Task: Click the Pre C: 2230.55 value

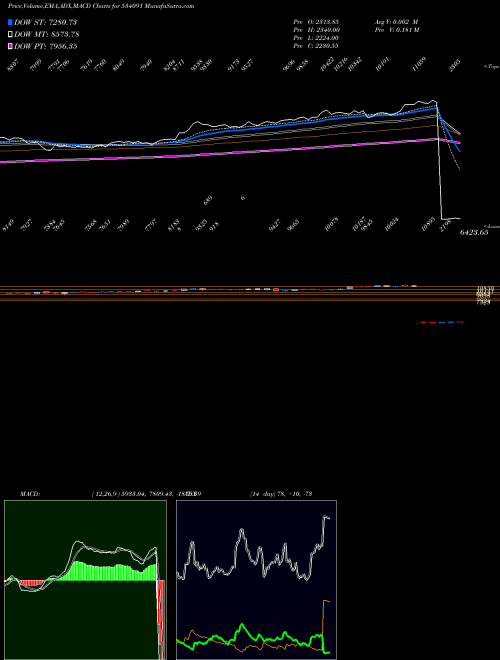Action: click(316, 46)
